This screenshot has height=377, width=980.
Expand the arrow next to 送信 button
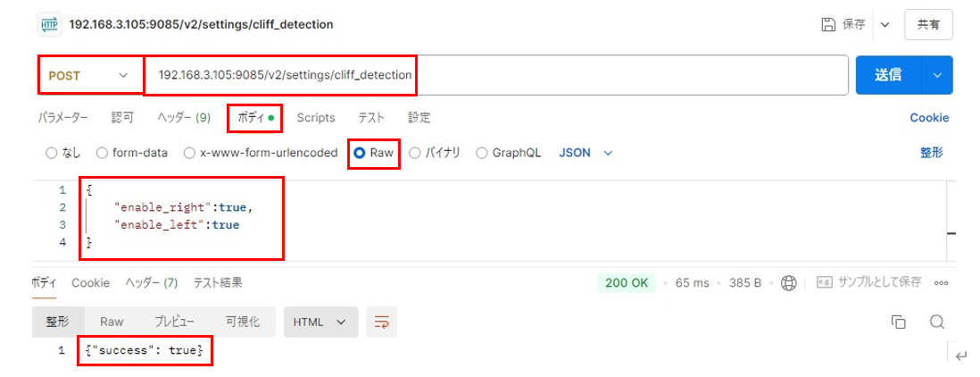pyautogui.click(x=937, y=76)
